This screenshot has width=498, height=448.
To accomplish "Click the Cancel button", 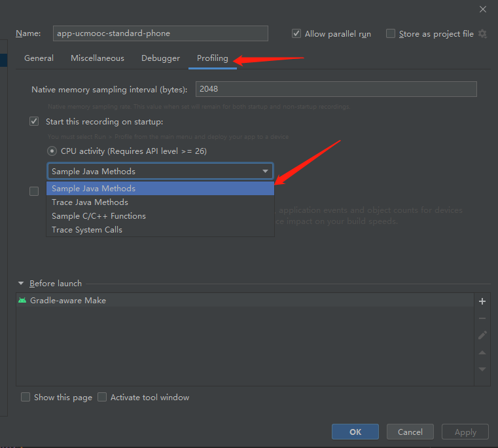I will [410, 432].
